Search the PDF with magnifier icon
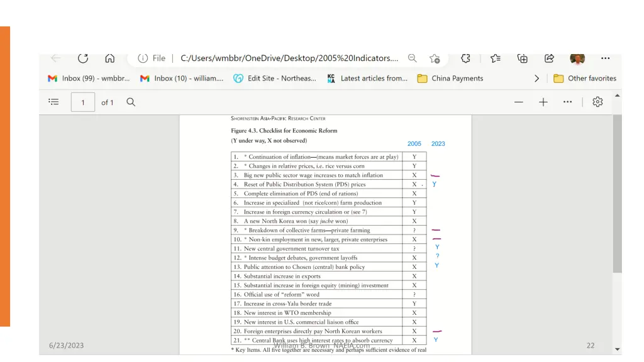This screenshot has height=362, width=644. [131, 102]
